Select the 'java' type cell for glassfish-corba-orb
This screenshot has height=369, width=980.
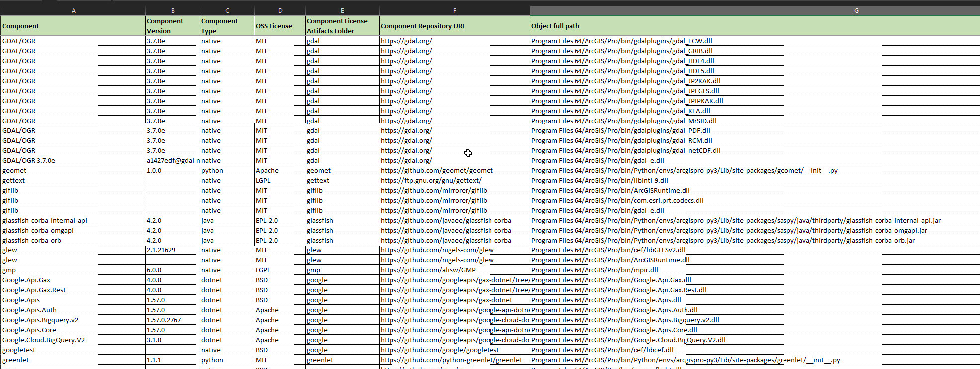[227, 240]
